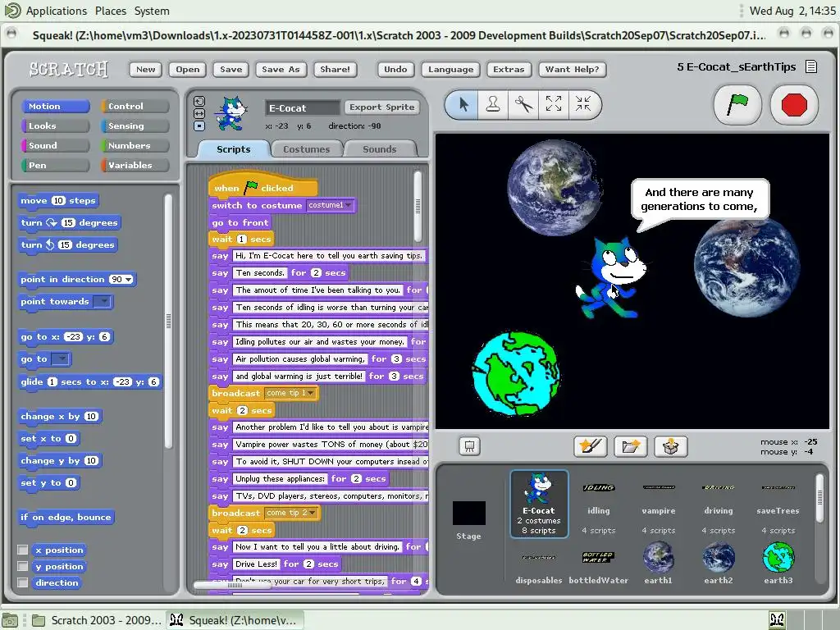840x630 pixels.
Task: Enable the y position stage monitor checkbox
Action: [22, 566]
